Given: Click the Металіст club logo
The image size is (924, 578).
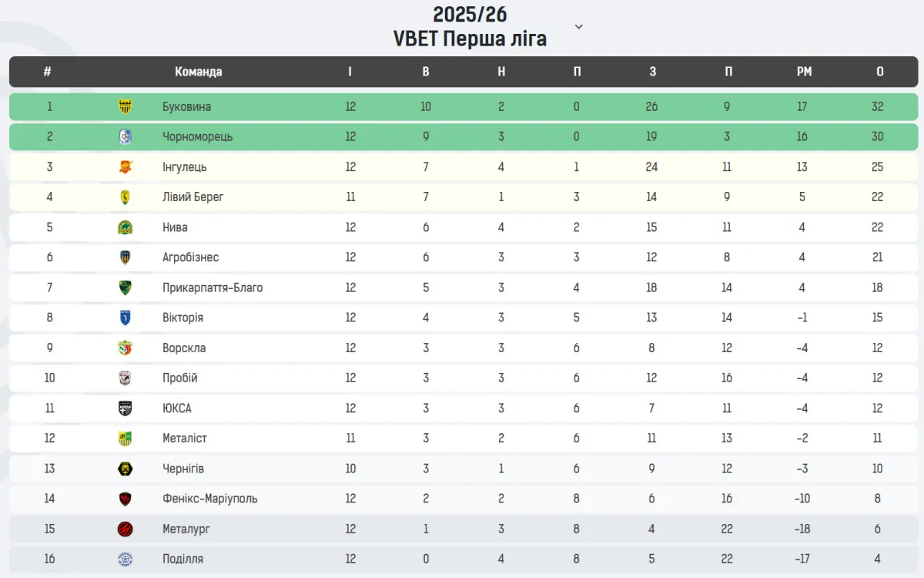Looking at the screenshot, I should [x=125, y=439].
